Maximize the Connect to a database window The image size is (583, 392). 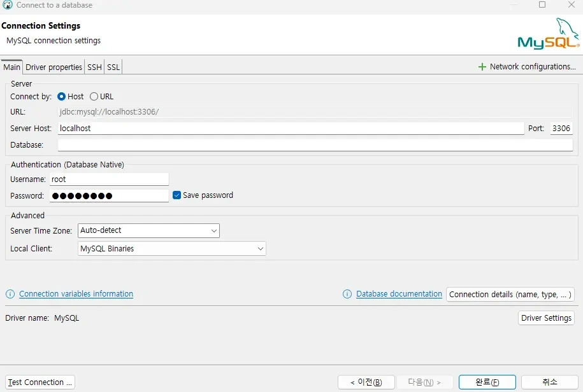click(542, 5)
